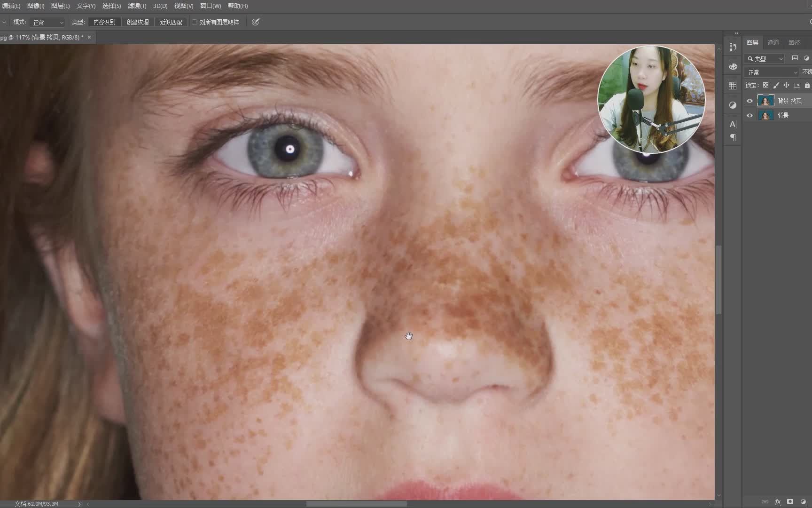812x508 pixels.
Task: Select the 背景 拷贝 layer name
Action: click(x=789, y=101)
